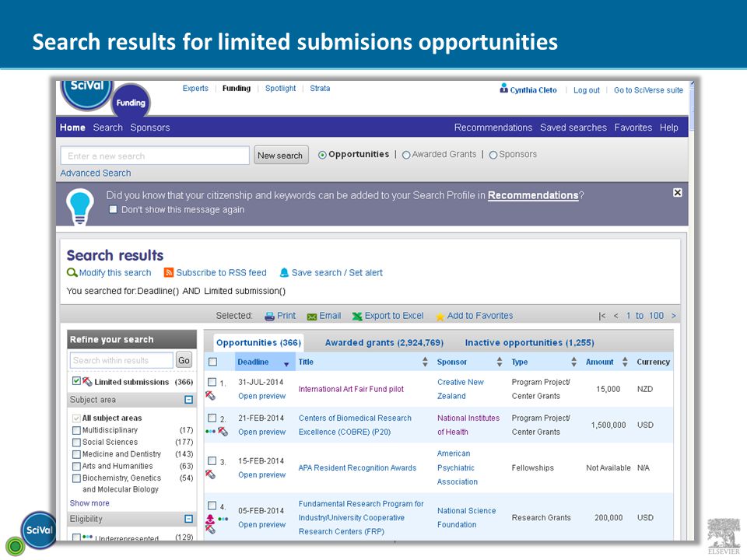The width and height of the screenshot is (747, 560).
Task: Show more subject areas
Action: [89, 503]
